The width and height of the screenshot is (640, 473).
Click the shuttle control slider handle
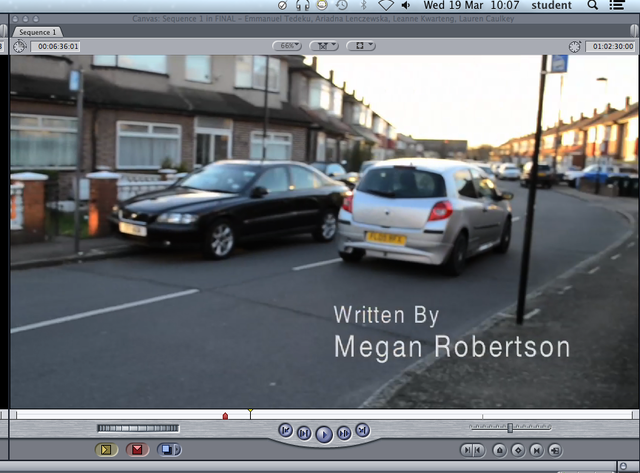[x=510, y=428]
